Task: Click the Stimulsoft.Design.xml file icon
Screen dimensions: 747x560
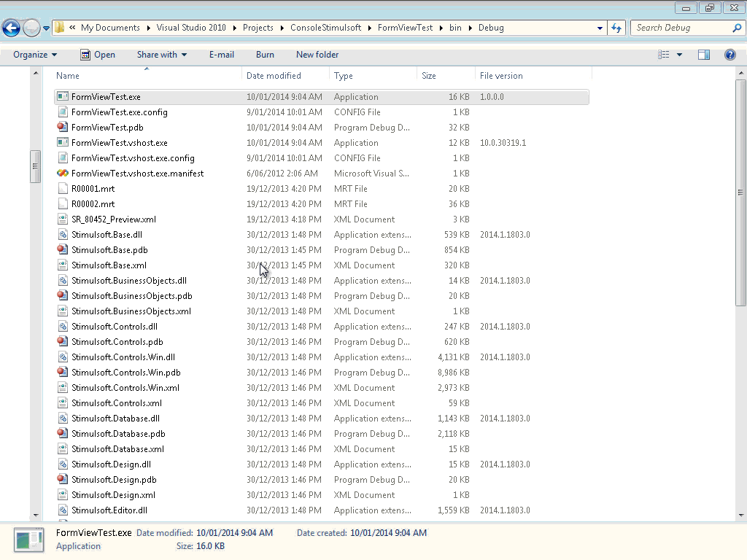Action: click(63, 495)
